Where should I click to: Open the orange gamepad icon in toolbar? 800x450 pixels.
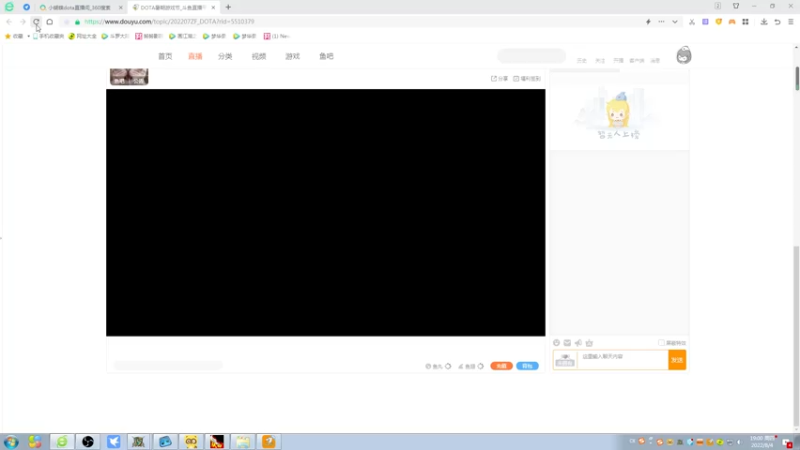click(x=732, y=21)
